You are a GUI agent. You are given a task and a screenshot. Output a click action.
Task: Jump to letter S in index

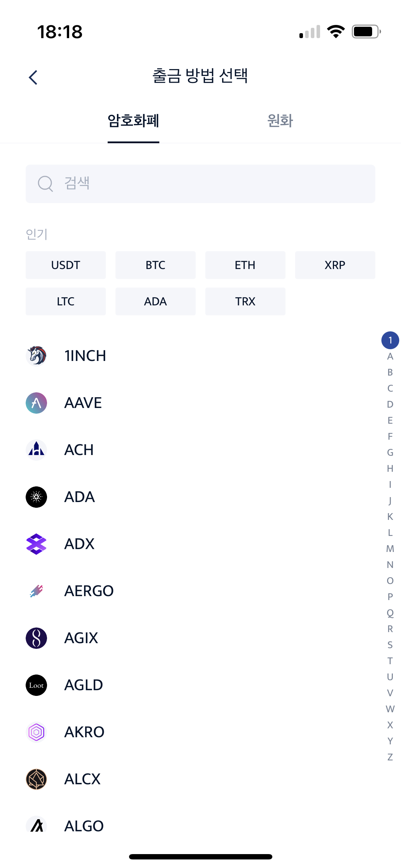pyautogui.click(x=390, y=645)
